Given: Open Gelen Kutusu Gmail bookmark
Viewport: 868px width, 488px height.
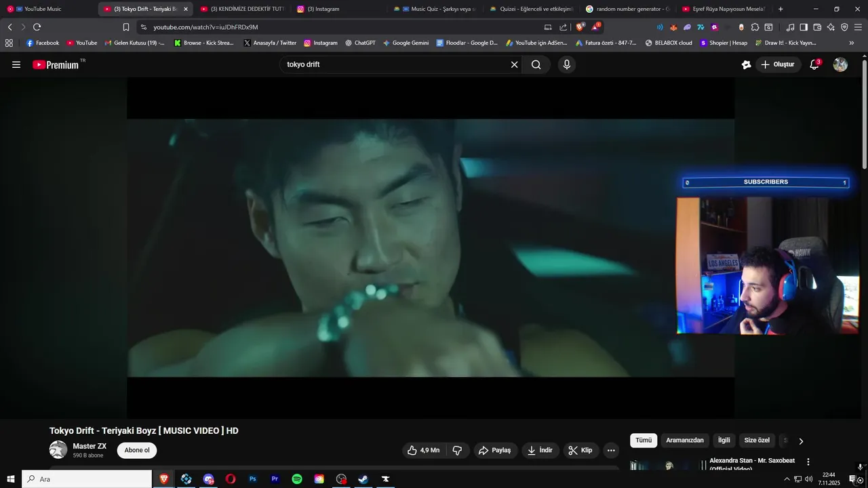Looking at the screenshot, I should [134, 43].
